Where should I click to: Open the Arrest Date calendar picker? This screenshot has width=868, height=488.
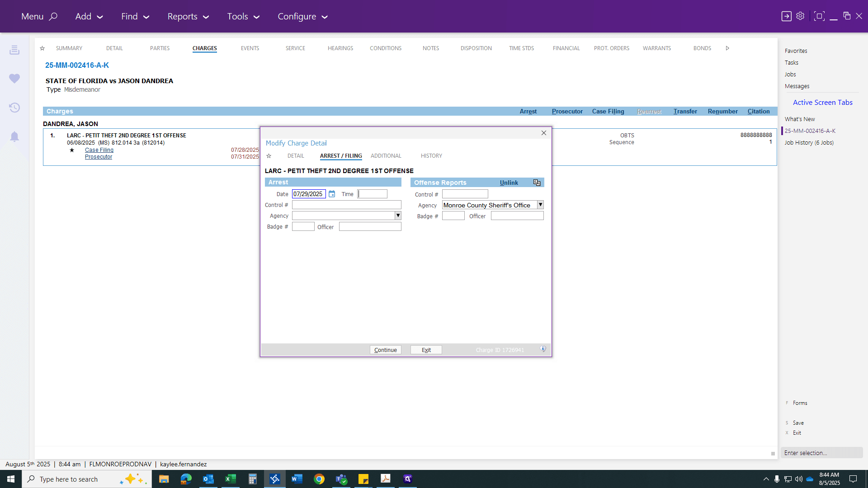coord(332,194)
